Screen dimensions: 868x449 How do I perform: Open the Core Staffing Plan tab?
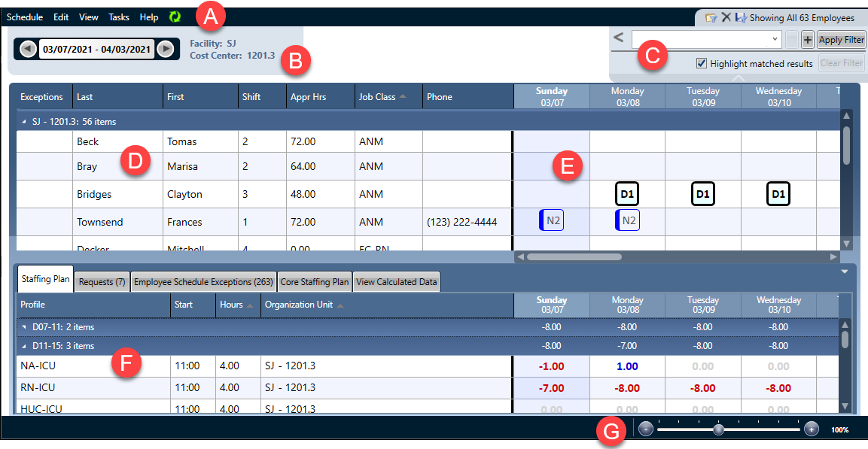tap(315, 282)
